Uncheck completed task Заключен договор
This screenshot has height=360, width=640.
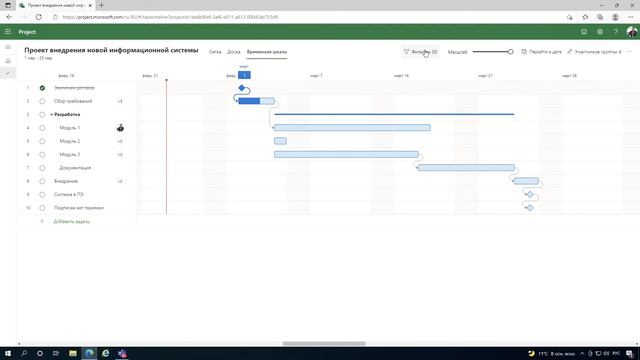coord(42,88)
